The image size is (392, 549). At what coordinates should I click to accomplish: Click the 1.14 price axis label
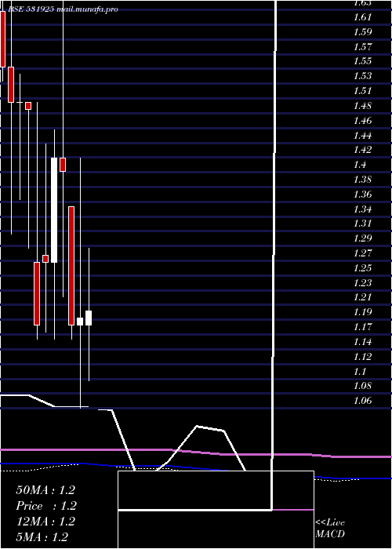[363, 342]
